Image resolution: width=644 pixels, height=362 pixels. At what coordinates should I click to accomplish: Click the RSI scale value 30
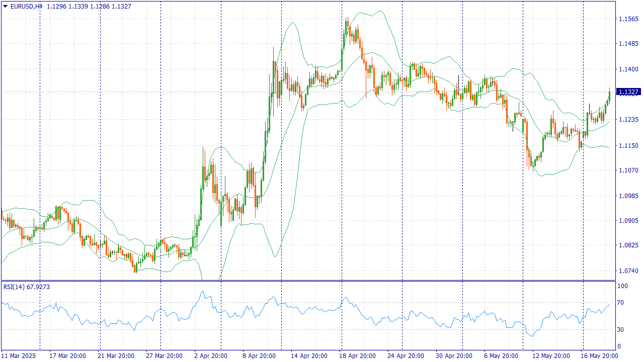[621, 330]
